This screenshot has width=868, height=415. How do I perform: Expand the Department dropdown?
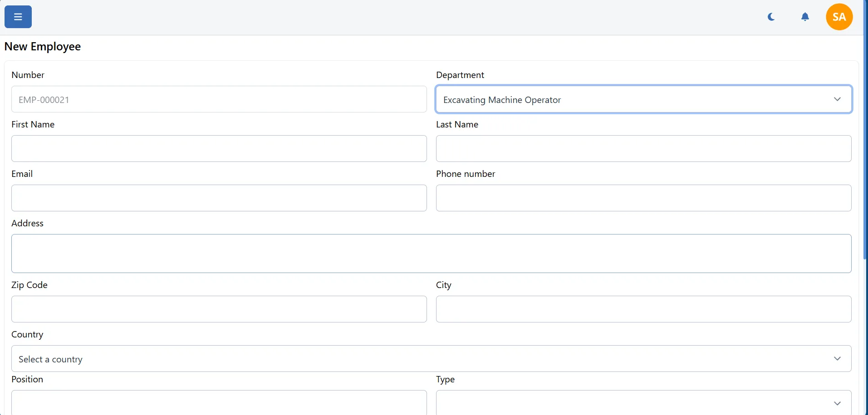point(643,99)
